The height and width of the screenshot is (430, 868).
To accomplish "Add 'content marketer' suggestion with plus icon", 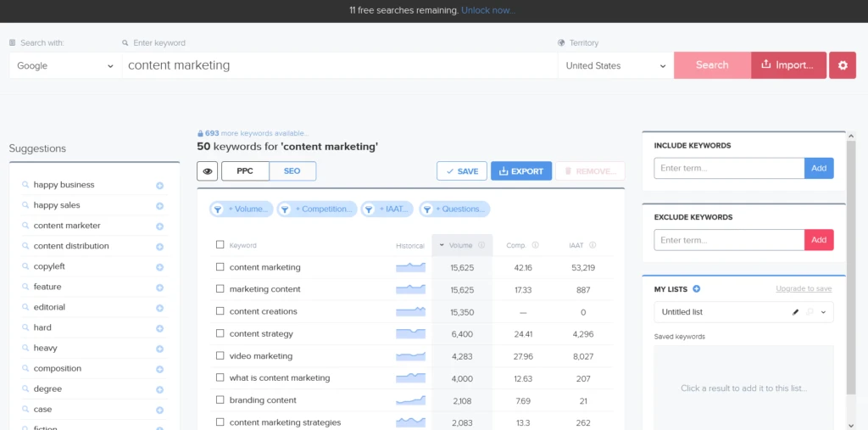I will (159, 226).
